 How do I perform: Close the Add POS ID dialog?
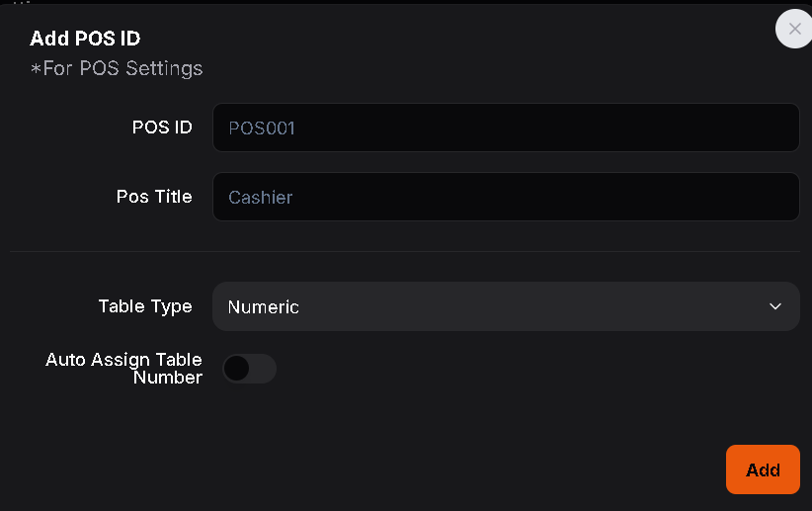794,30
